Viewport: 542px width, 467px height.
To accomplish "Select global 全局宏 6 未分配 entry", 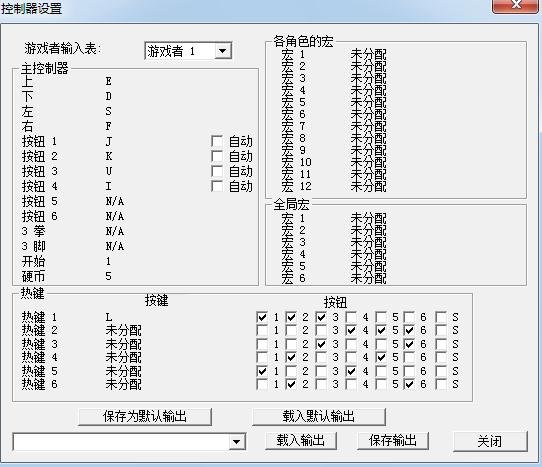I will coord(368,278).
